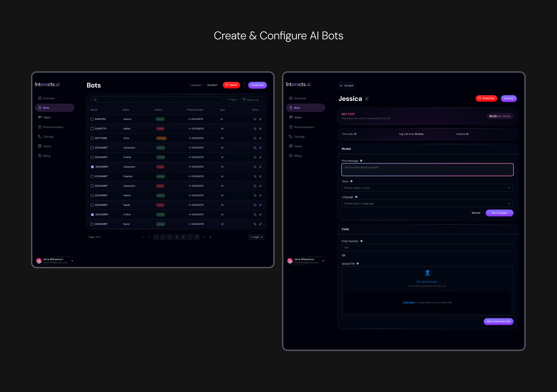
Task: Open the Voice section in the sidebar
Action: pyautogui.click(x=47, y=117)
